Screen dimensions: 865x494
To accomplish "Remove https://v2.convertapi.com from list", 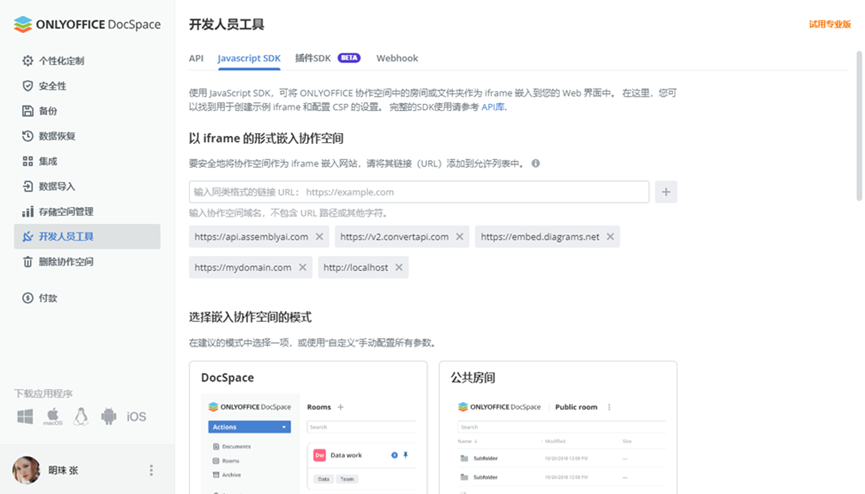I will pyautogui.click(x=460, y=237).
